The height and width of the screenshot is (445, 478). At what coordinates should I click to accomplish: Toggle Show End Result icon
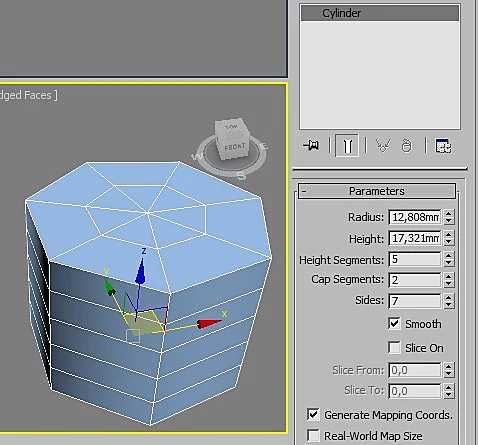pos(347,145)
